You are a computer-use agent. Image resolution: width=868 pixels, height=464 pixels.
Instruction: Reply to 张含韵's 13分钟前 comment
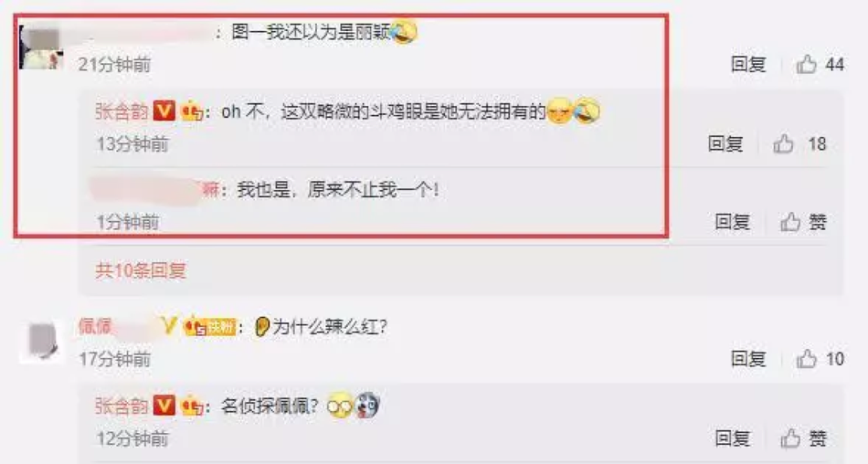(725, 144)
